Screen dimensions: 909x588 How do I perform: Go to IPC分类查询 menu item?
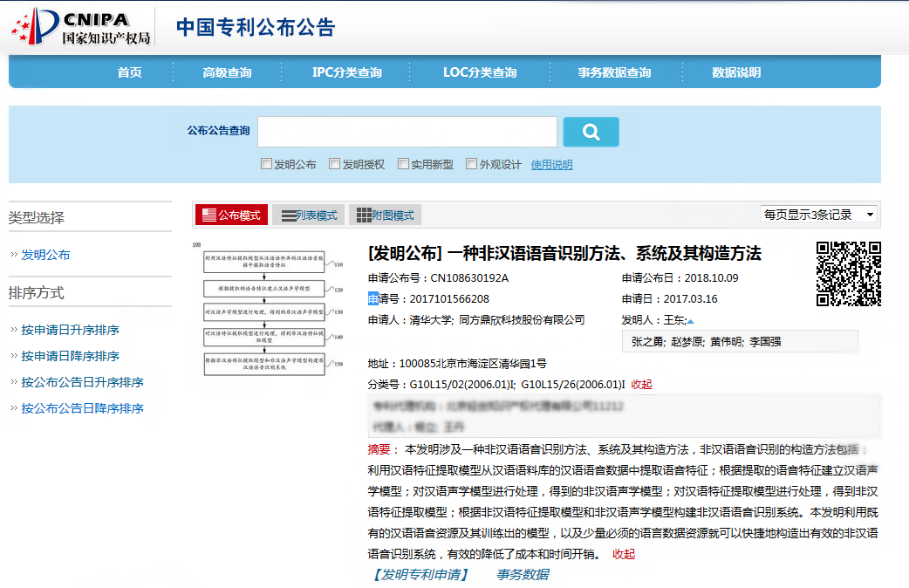coord(346,72)
